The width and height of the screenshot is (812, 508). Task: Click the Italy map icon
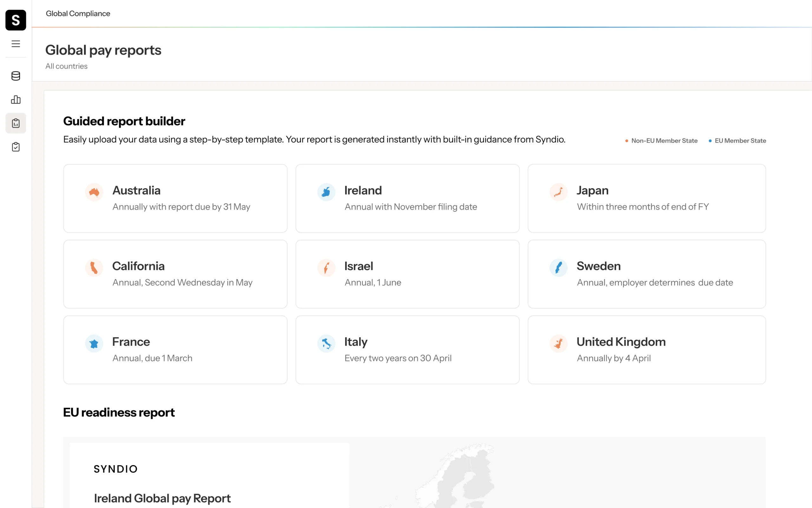coord(326,343)
